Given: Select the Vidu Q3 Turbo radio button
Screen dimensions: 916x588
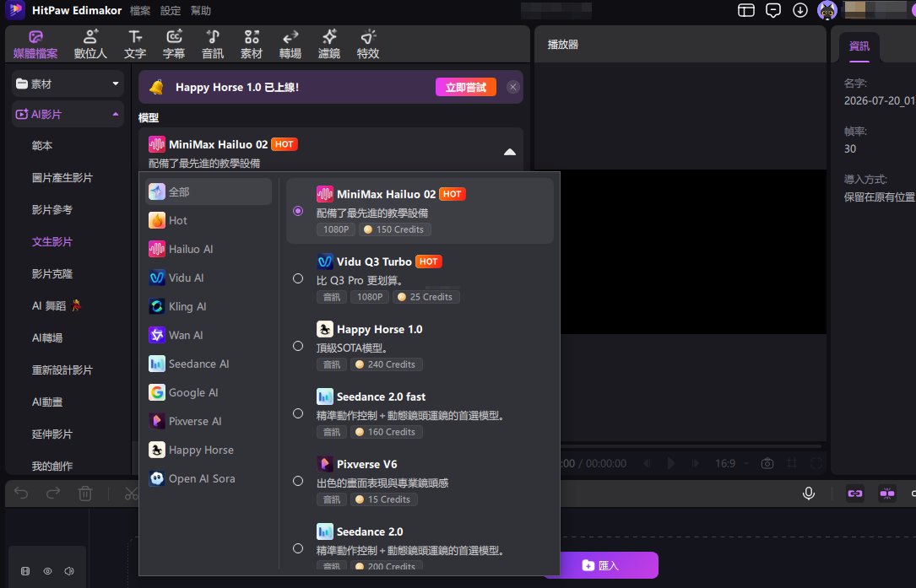Looking at the screenshot, I should tap(298, 278).
